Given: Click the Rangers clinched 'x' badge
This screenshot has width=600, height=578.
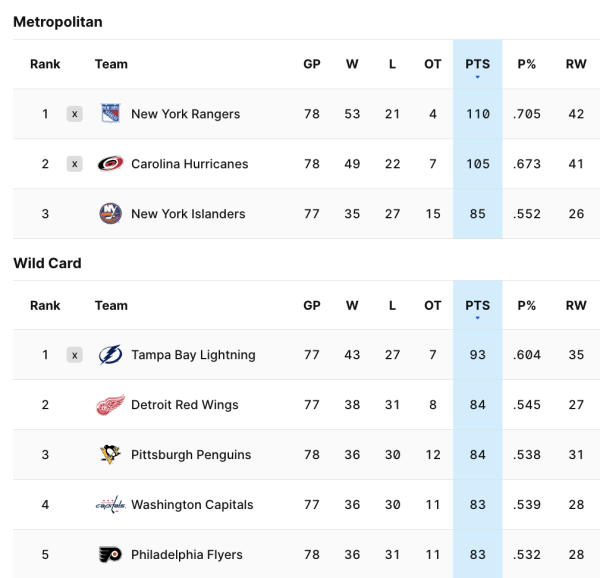Looking at the screenshot, I should (x=74, y=114).
